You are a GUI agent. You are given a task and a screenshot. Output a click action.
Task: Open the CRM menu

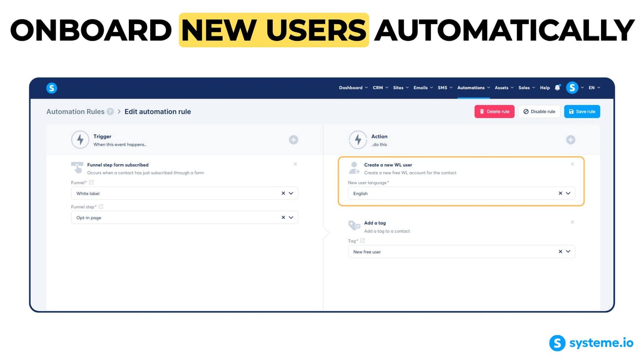[380, 87]
